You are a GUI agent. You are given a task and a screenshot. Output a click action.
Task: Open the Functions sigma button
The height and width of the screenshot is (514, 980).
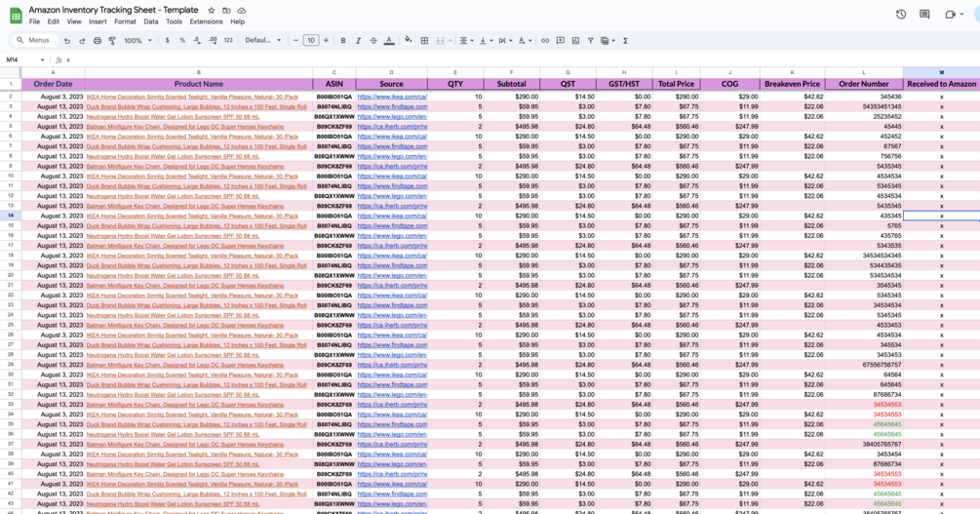(x=625, y=41)
